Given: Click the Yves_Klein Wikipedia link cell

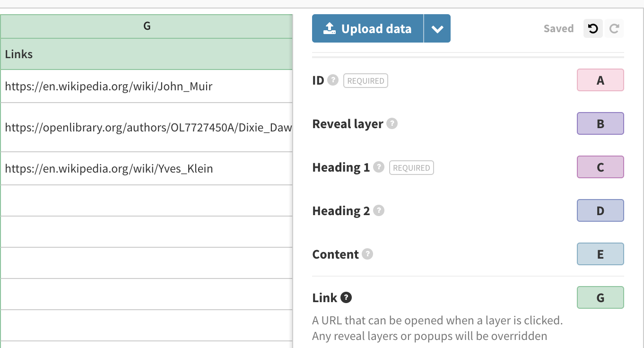Looking at the screenshot, I should [147, 169].
